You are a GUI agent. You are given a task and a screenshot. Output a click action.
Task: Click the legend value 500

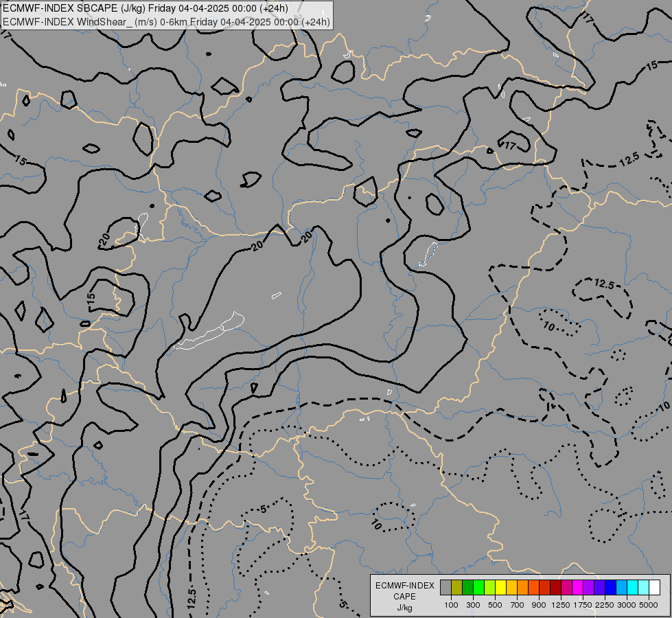click(495, 605)
